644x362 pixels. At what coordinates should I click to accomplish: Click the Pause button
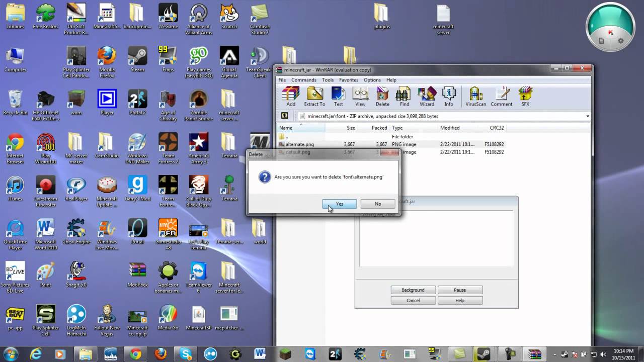click(460, 290)
